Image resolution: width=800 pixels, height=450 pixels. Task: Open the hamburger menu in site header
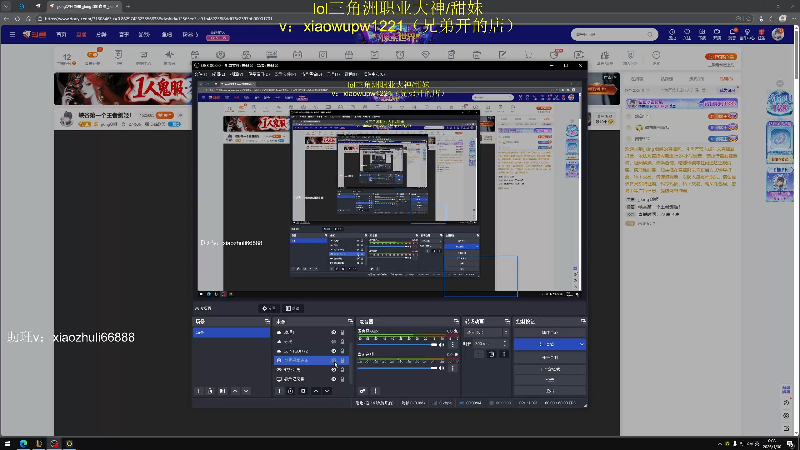coord(12,34)
